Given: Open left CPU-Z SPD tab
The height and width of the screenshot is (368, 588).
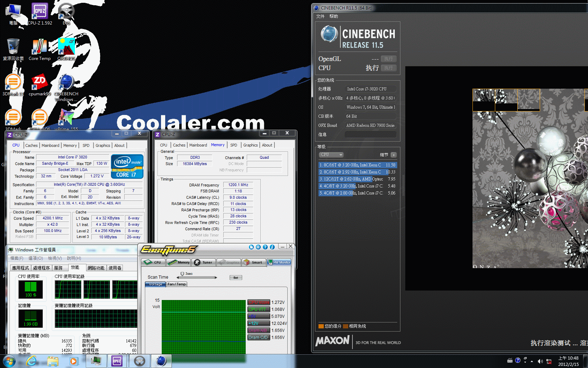Looking at the screenshot, I should [86, 145].
